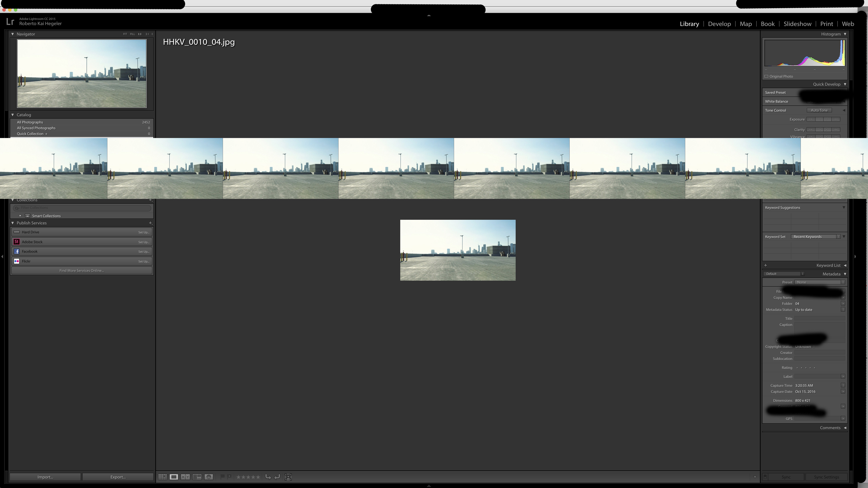This screenshot has height=488, width=868.
Task: Click Set Up for Hard Drive
Action: coord(144,232)
